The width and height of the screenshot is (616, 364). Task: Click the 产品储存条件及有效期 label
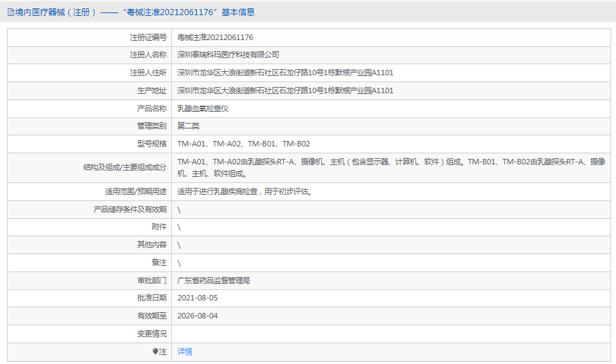click(130, 209)
